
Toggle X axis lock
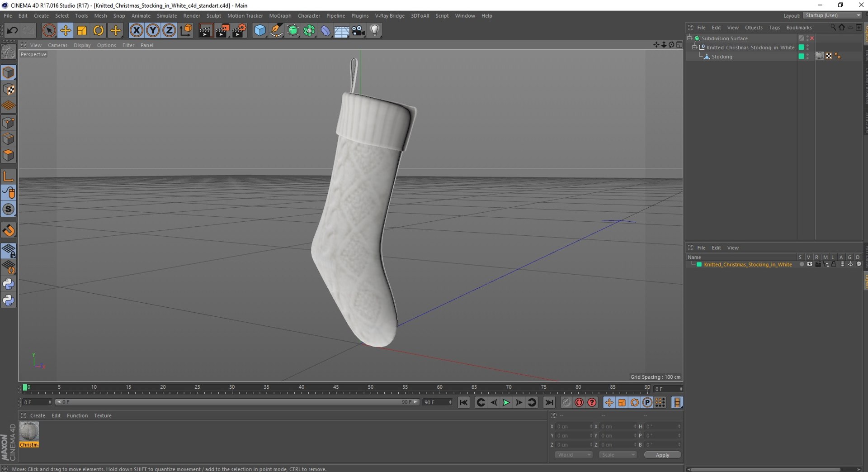136,31
